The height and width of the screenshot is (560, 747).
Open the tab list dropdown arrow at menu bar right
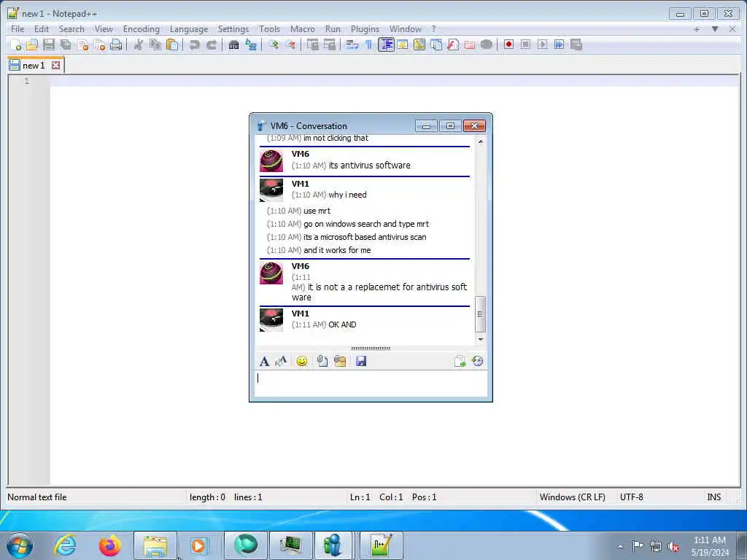point(715,29)
